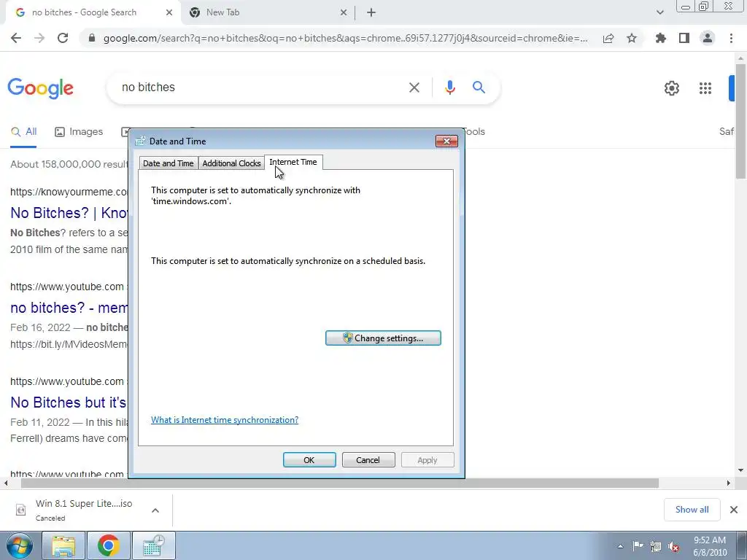The height and width of the screenshot is (560, 747).
Task: Show hidden system tray icons
Action: (620, 547)
